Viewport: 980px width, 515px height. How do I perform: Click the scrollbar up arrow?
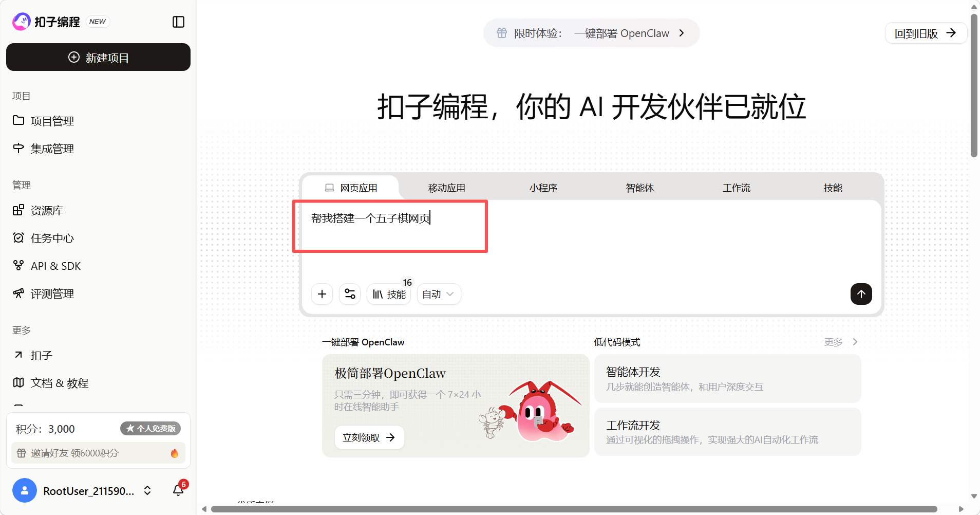pyautogui.click(x=974, y=7)
